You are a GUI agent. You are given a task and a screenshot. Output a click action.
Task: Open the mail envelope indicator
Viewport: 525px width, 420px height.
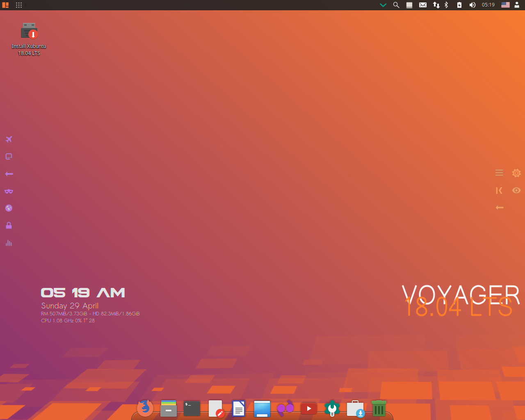pos(423,5)
